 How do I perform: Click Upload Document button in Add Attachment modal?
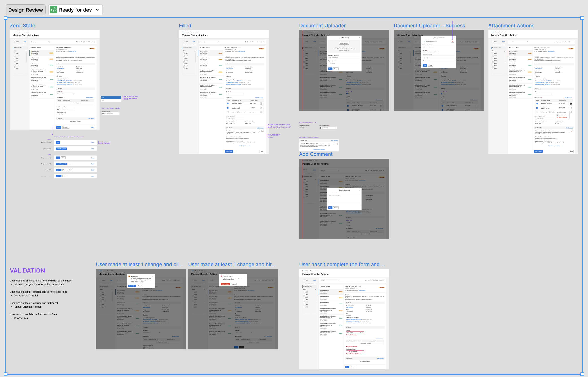(x=344, y=43)
